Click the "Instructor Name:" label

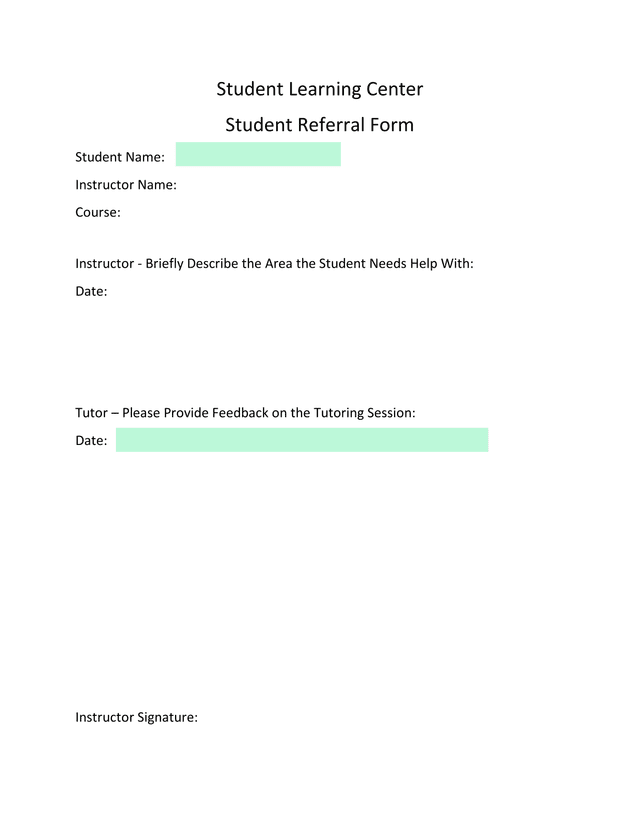[x=126, y=185]
